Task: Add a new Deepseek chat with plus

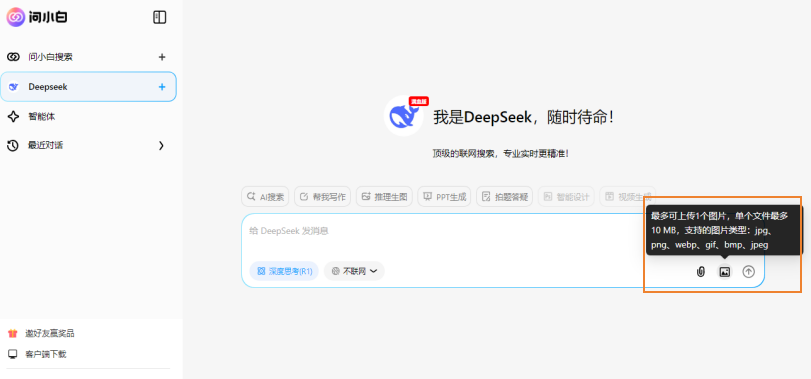Action: (162, 87)
